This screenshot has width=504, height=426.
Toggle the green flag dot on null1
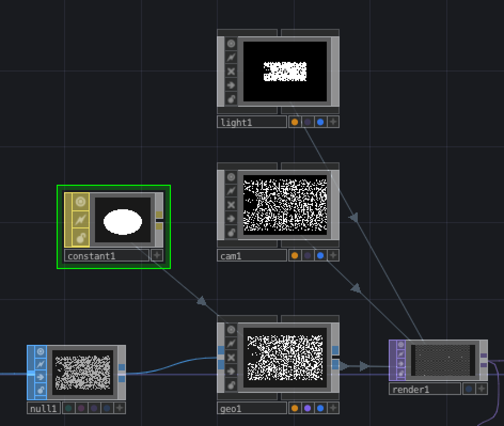pos(68,408)
